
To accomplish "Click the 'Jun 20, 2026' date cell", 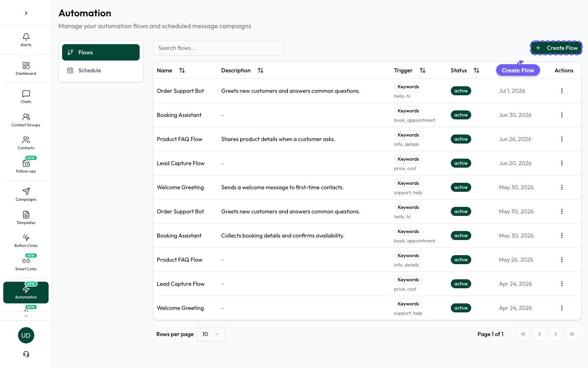I will click(515, 163).
